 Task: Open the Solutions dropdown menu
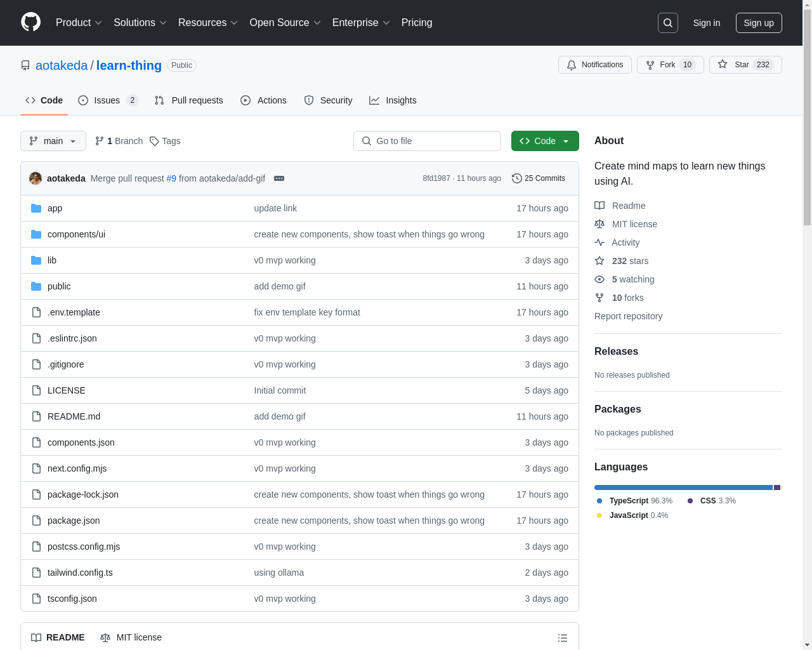click(x=140, y=23)
